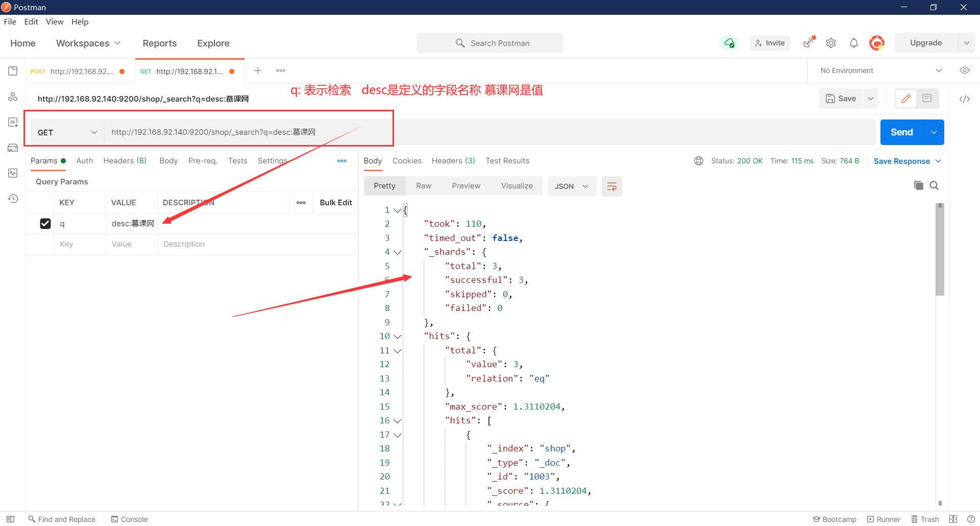Search within the response body
This screenshot has height=526, width=980.
(934, 185)
